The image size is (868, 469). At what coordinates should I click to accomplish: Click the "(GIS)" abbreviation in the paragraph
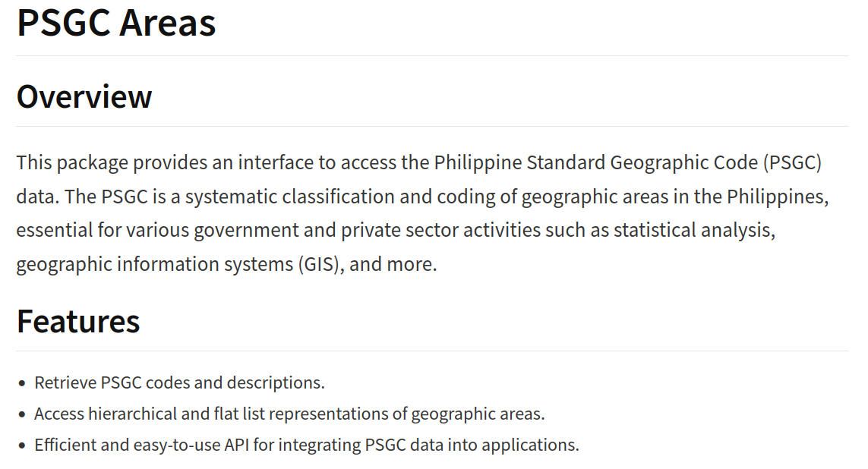point(320,264)
